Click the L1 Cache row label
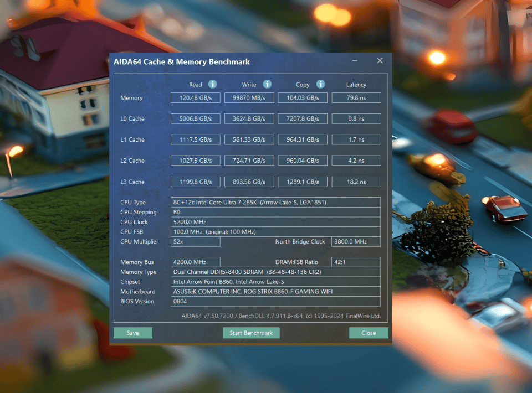The image size is (532, 393). tap(132, 139)
